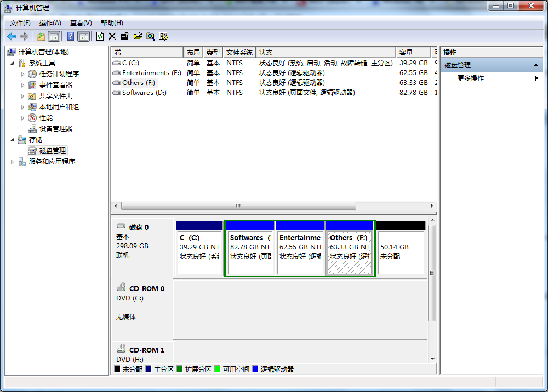Click the Properties toolbar icon

tap(125, 36)
